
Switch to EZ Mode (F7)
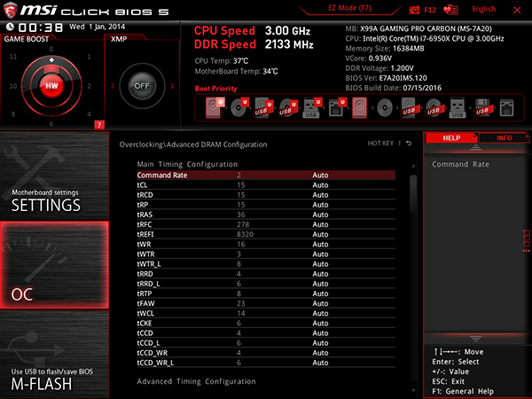[x=349, y=8]
